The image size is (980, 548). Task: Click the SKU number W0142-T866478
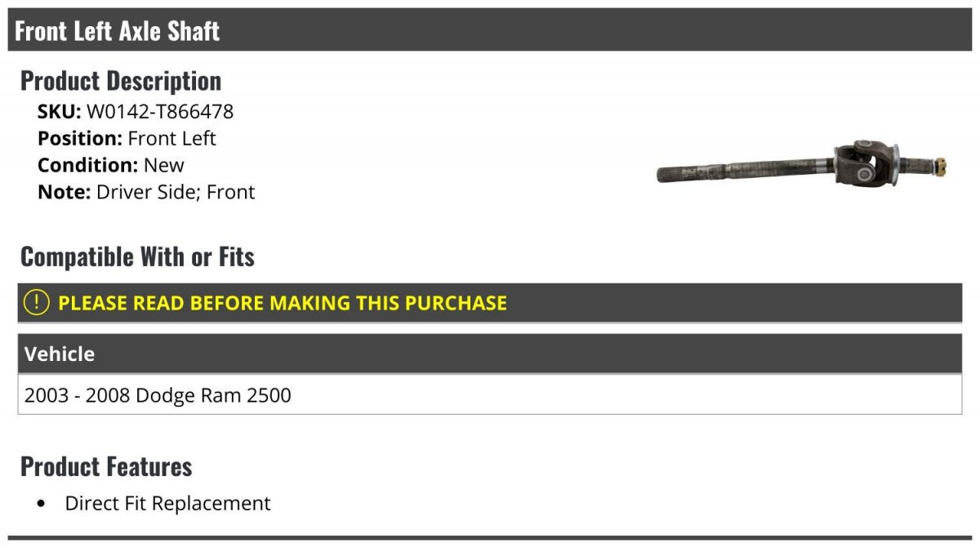[160, 112]
